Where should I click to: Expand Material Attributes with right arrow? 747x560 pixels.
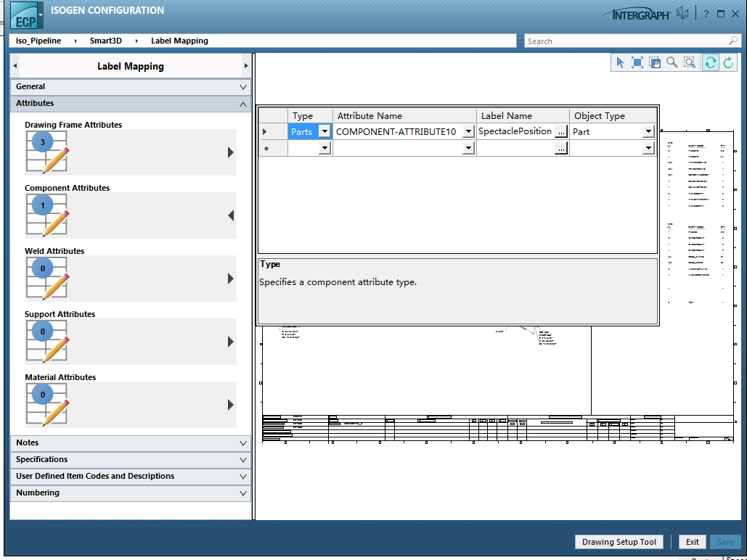(x=231, y=405)
